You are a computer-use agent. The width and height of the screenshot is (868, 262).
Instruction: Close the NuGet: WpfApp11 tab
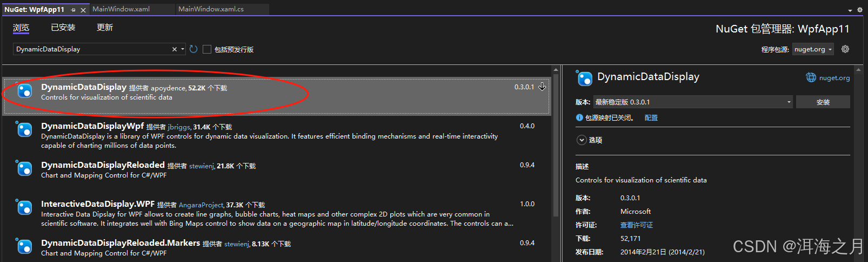click(83, 10)
